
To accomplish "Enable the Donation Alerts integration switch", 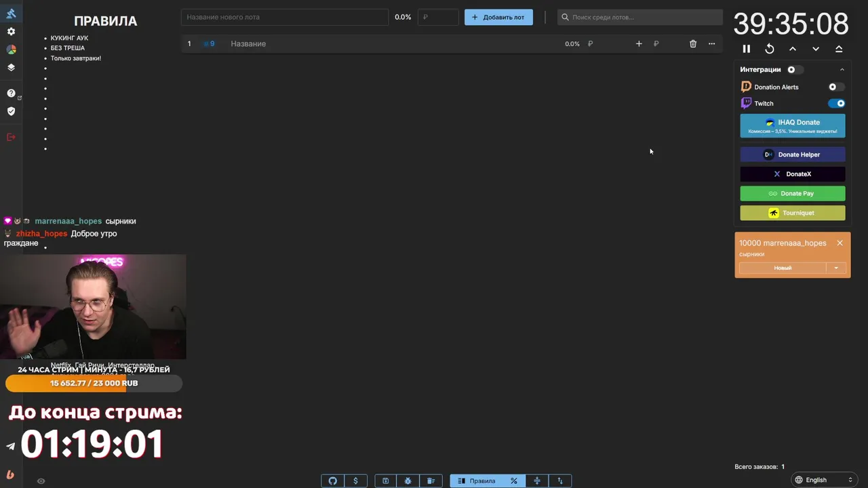I will [836, 87].
